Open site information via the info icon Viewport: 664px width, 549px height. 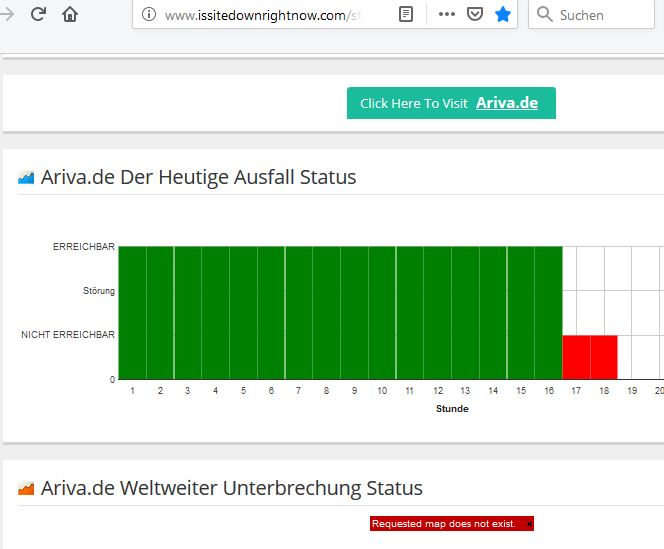pyautogui.click(x=149, y=14)
